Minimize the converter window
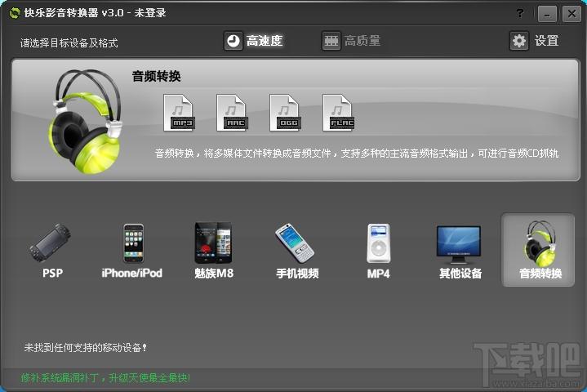The width and height of the screenshot is (587, 392). [x=547, y=14]
